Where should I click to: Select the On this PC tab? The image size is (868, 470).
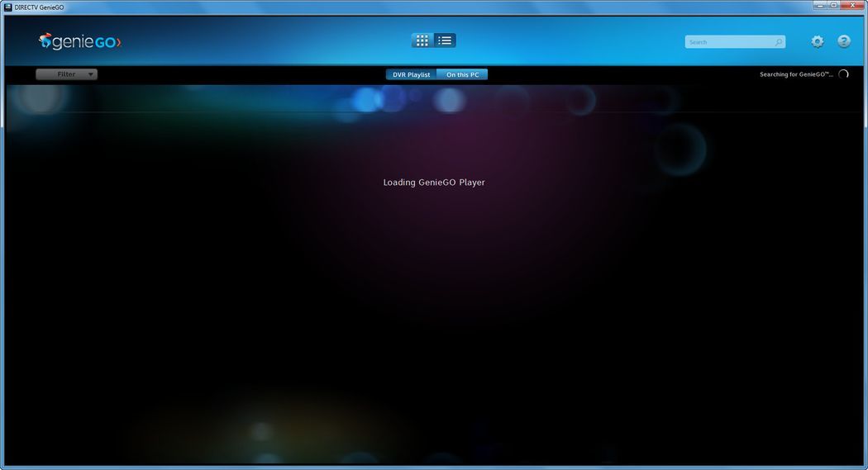coord(462,74)
